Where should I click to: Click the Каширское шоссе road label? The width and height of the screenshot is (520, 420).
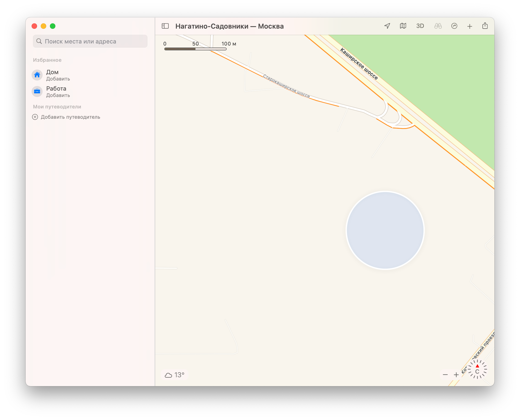click(x=359, y=64)
